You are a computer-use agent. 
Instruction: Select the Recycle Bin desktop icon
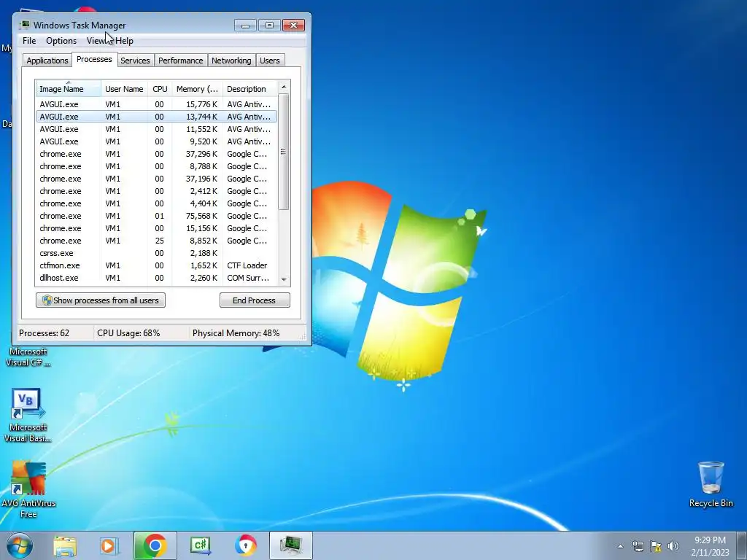point(711,484)
